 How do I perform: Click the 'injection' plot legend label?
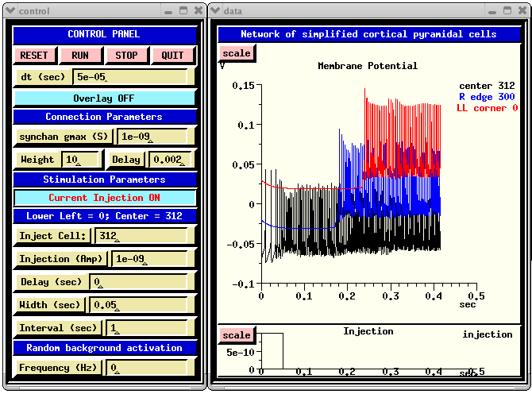[488, 335]
